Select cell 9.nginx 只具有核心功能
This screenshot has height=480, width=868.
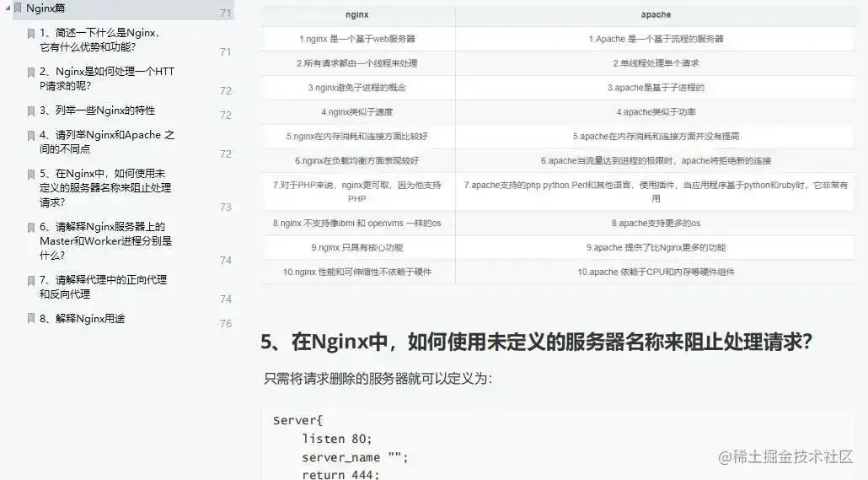357,248
